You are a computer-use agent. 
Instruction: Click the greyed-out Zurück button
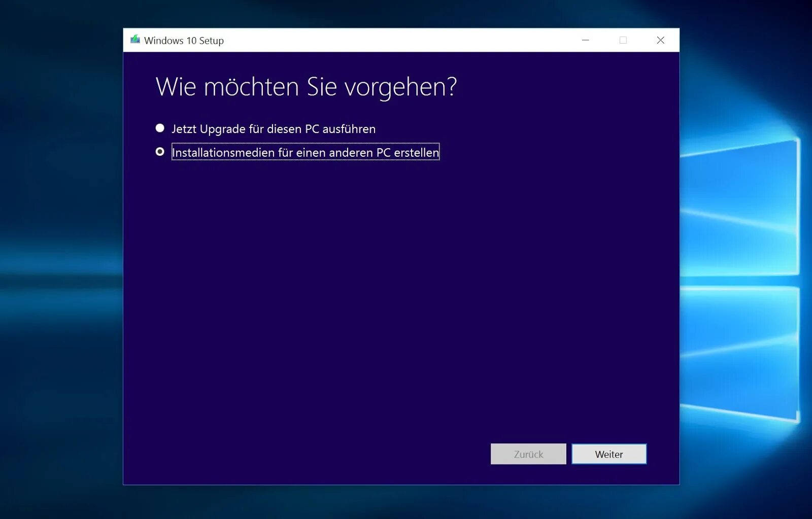528,454
